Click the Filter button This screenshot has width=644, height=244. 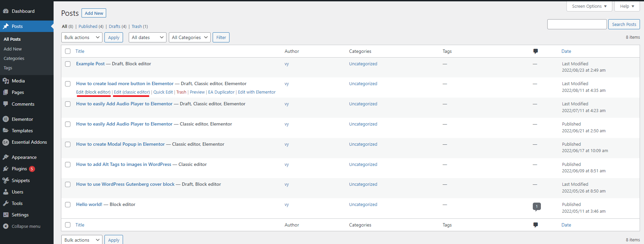(221, 37)
